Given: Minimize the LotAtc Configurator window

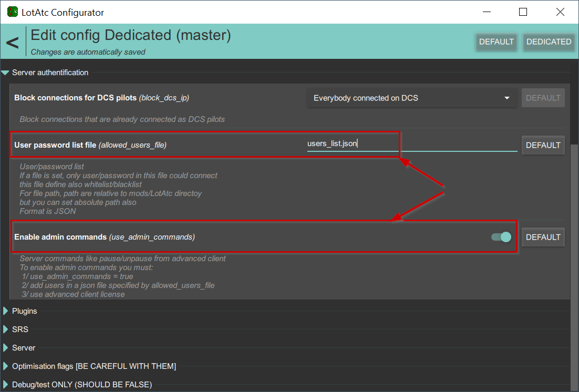Looking at the screenshot, I should [487, 12].
